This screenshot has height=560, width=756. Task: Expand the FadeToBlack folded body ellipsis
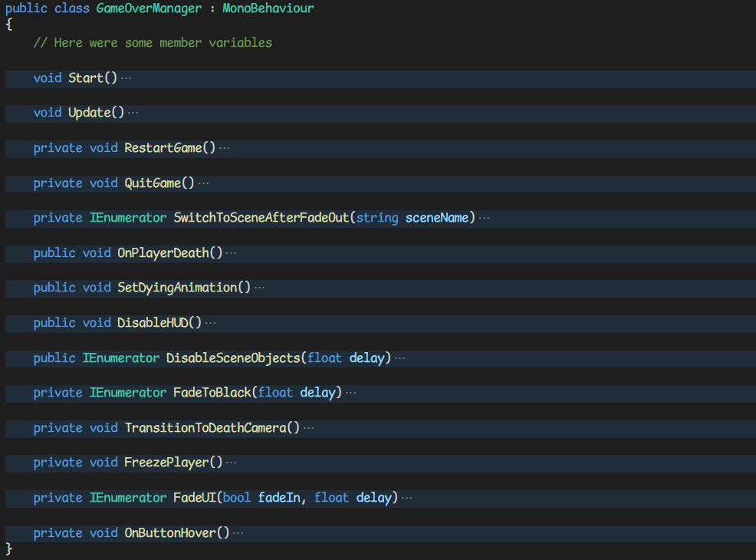pyautogui.click(x=351, y=393)
